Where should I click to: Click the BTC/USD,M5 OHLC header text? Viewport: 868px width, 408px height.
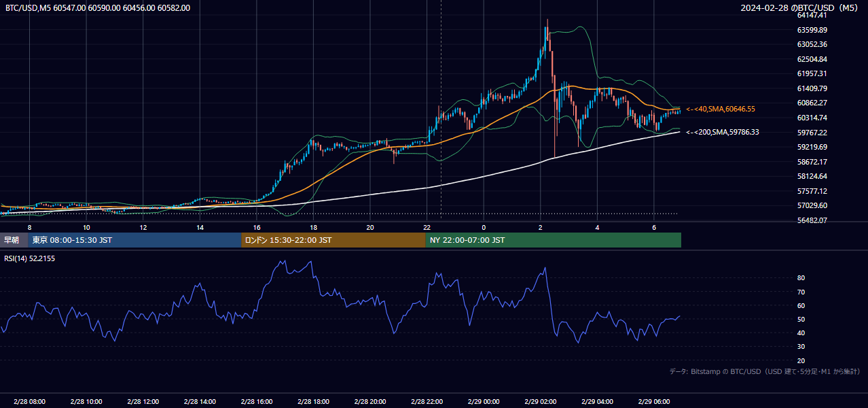pos(98,8)
